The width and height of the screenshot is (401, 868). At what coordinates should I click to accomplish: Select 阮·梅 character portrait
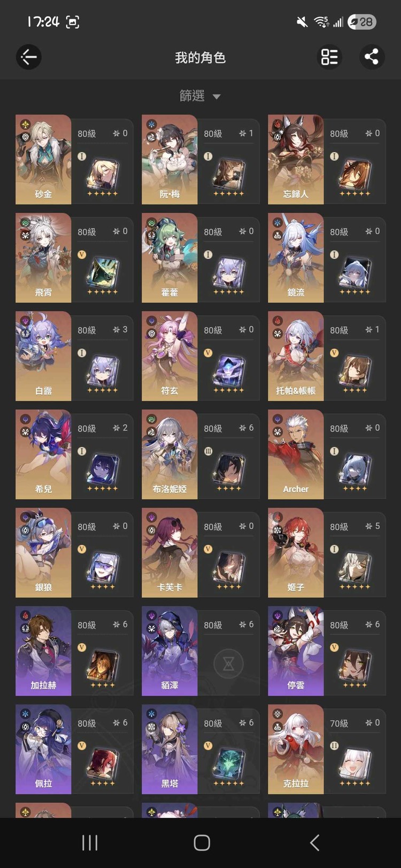[169, 159]
